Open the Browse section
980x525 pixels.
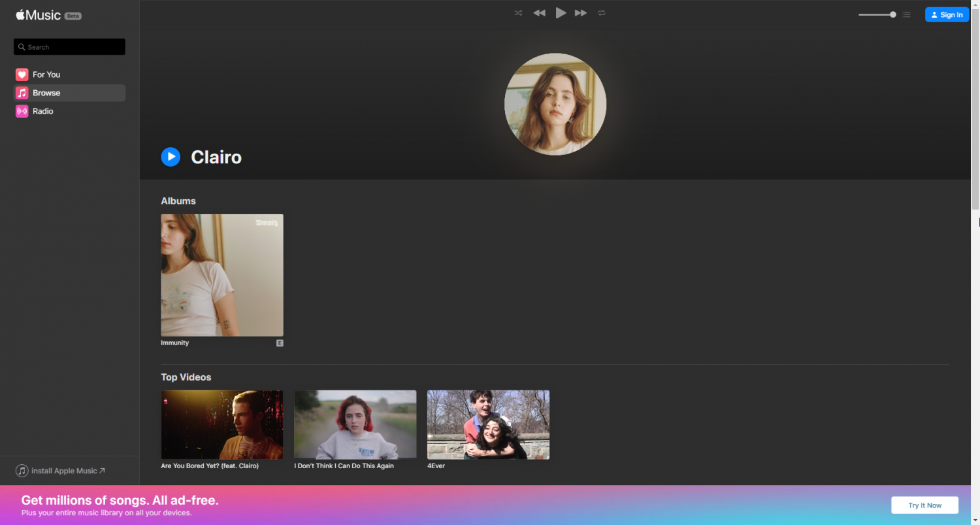[x=70, y=93]
